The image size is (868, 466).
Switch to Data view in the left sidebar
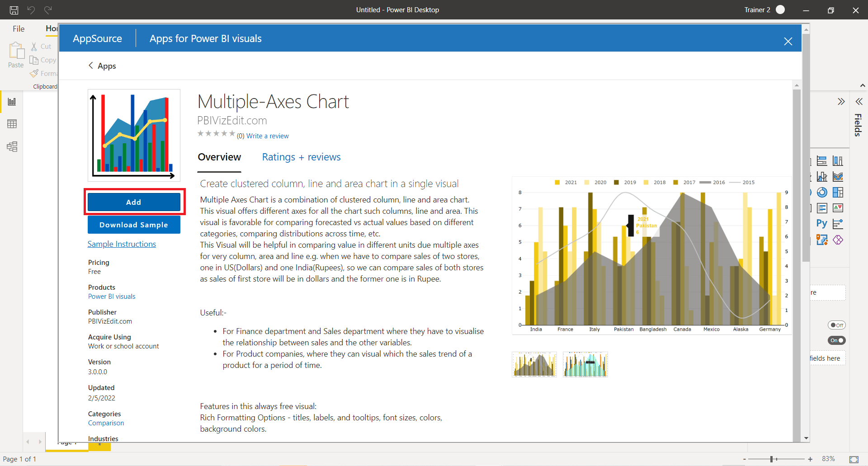tap(12, 124)
